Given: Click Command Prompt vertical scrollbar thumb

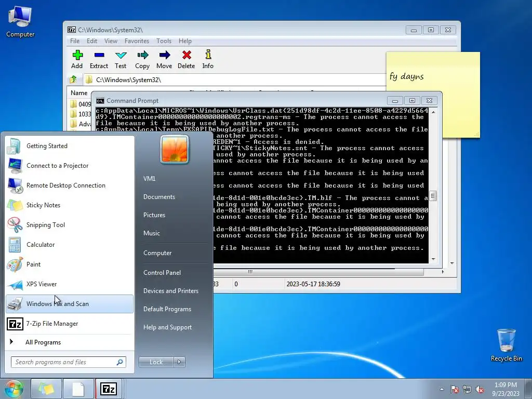Looking at the screenshot, I should click(x=433, y=196).
